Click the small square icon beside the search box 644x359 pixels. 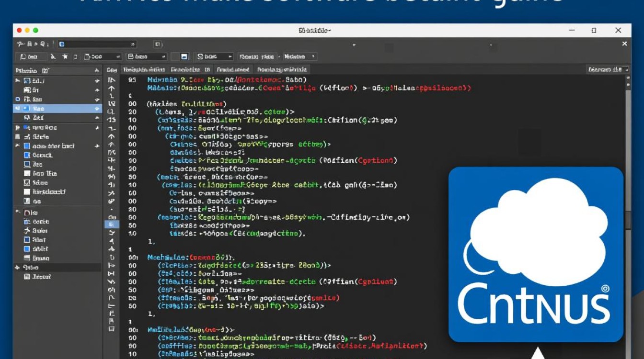click(x=158, y=44)
